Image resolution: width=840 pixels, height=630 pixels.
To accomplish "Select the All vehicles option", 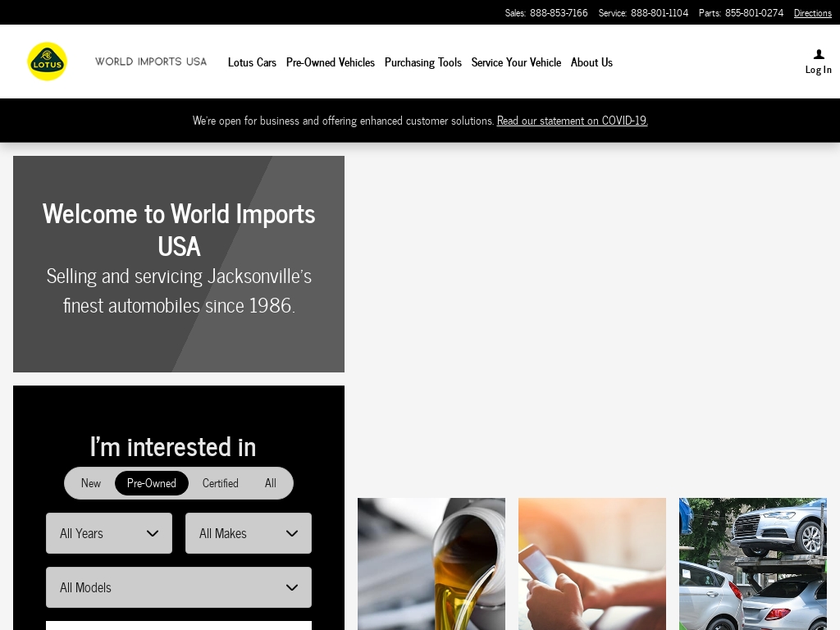I will (x=271, y=483).
